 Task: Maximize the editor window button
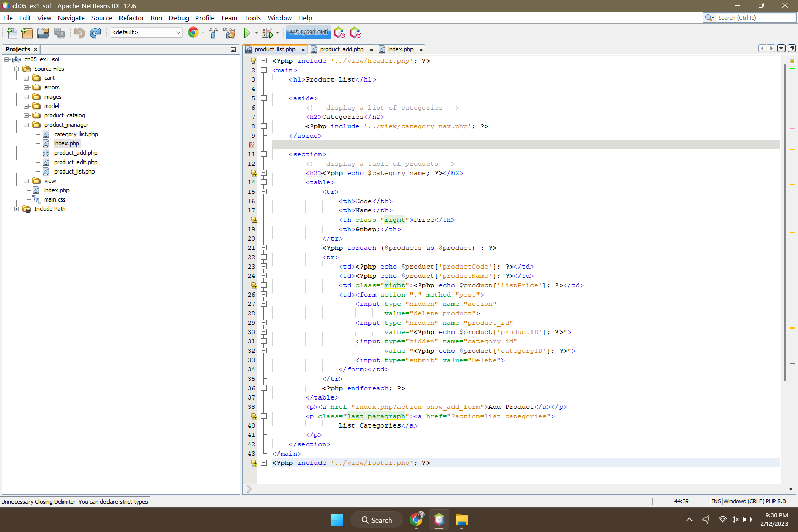[791, 48]
